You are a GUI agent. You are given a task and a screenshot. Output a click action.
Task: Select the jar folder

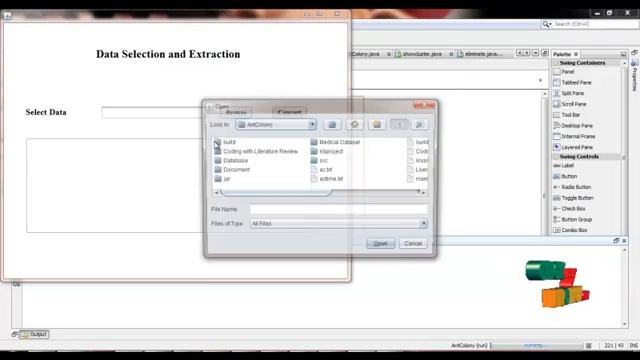tap(222, 179)
